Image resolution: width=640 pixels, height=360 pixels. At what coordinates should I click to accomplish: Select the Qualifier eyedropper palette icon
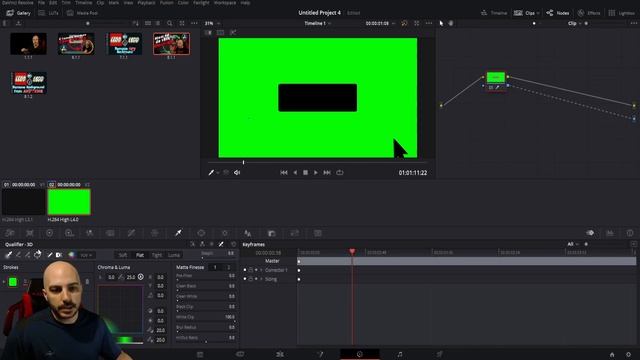tap(178, 233)
